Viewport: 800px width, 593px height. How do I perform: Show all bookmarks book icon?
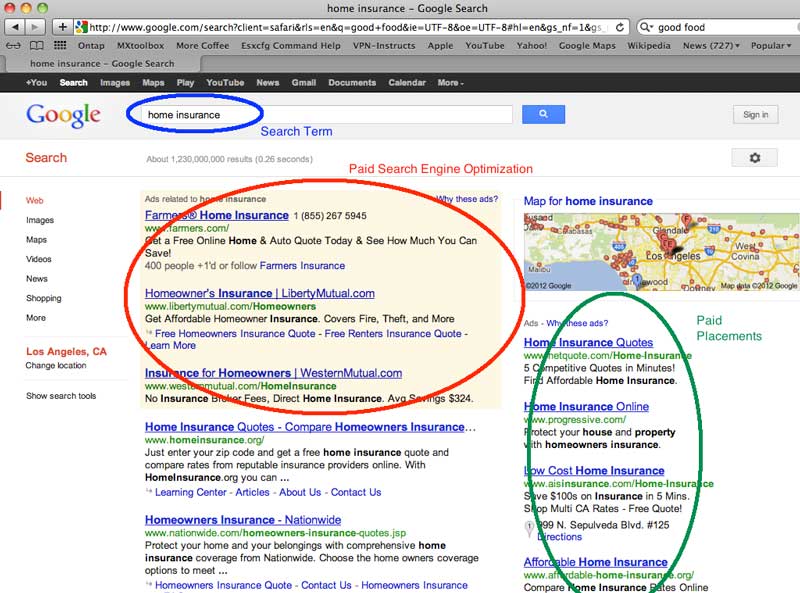pos(36,45)
